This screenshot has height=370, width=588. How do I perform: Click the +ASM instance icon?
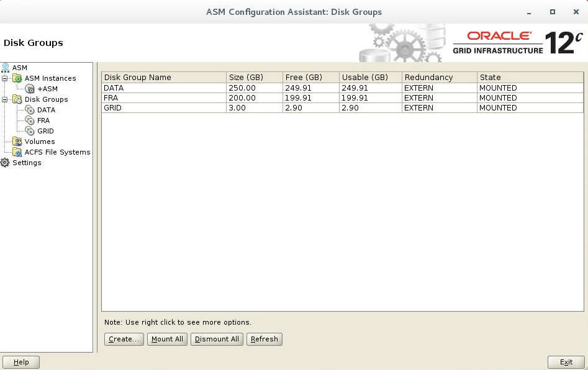[x=30, y=89]
